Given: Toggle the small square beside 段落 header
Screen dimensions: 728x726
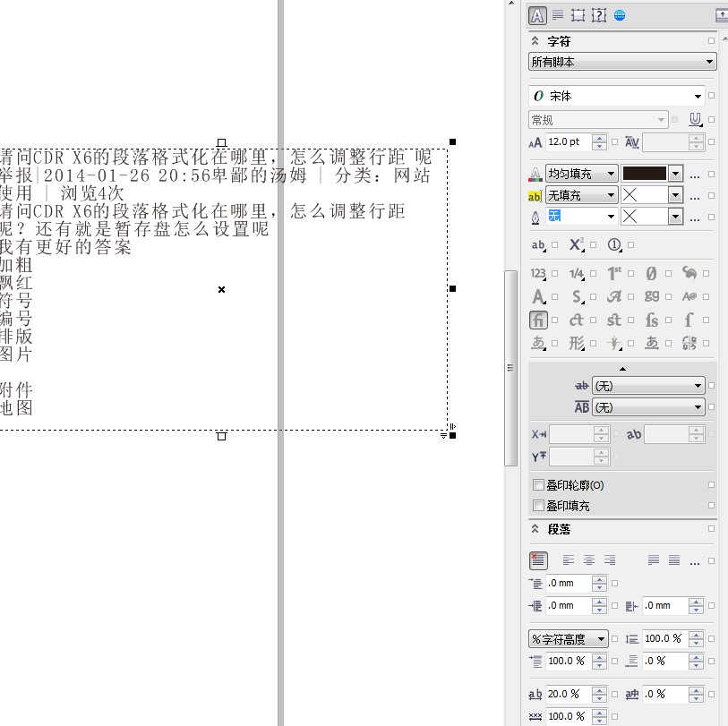Looking at the screenshot, I should pyautogui.click(x=711, y=529).
